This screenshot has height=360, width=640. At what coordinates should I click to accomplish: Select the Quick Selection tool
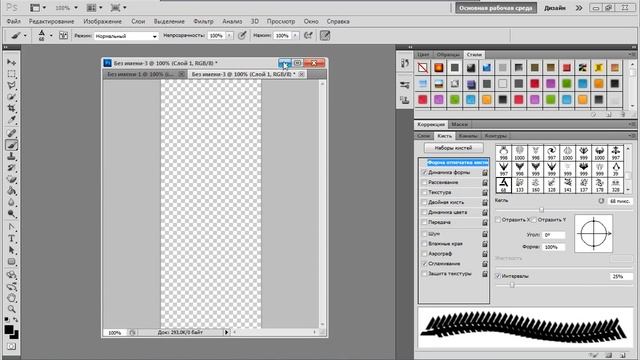[x=11, y=97]
